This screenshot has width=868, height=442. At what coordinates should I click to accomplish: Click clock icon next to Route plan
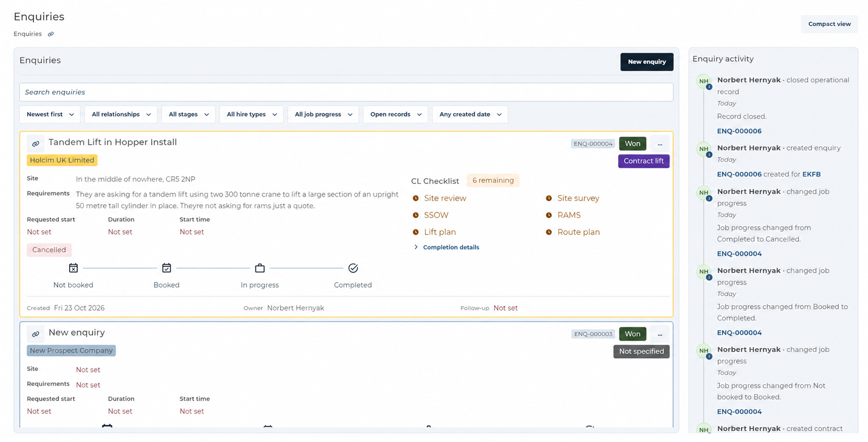pyautogui.click(x=549, y=232)
